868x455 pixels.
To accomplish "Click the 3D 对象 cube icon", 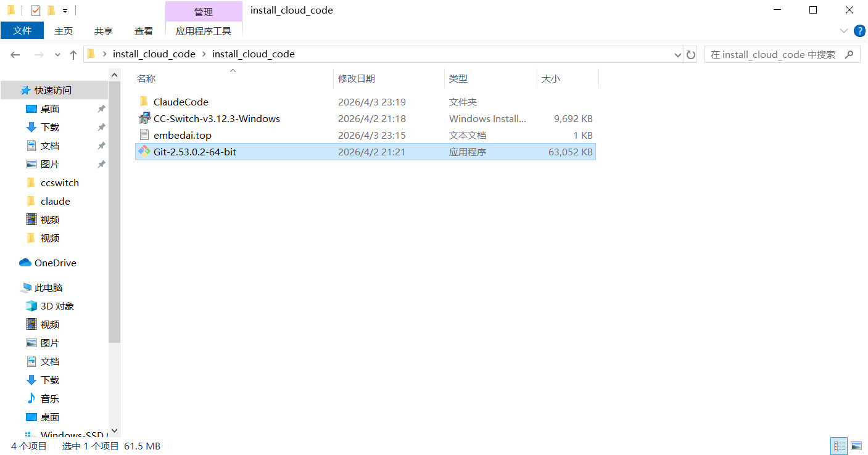I will point(31,306).
